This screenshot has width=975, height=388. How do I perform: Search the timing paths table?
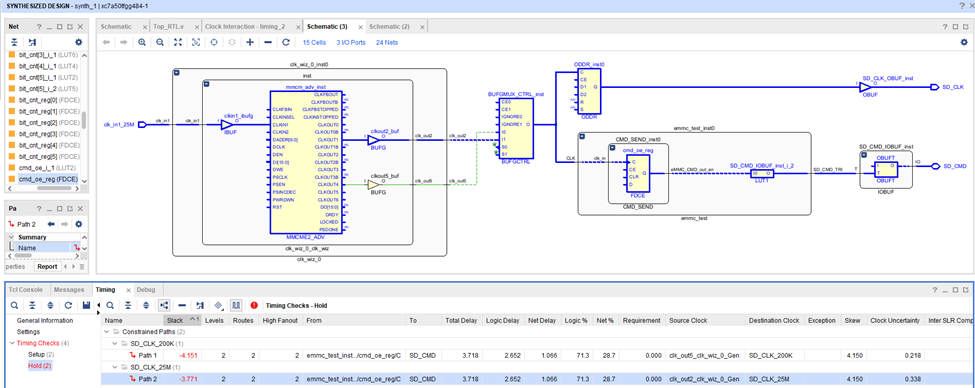click(x=110, y=305)
